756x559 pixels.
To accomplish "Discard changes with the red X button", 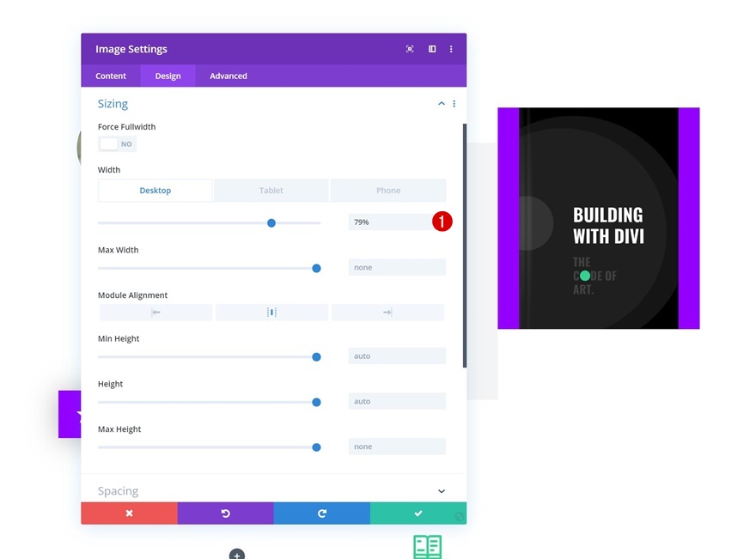I will (x=129, y=513).
